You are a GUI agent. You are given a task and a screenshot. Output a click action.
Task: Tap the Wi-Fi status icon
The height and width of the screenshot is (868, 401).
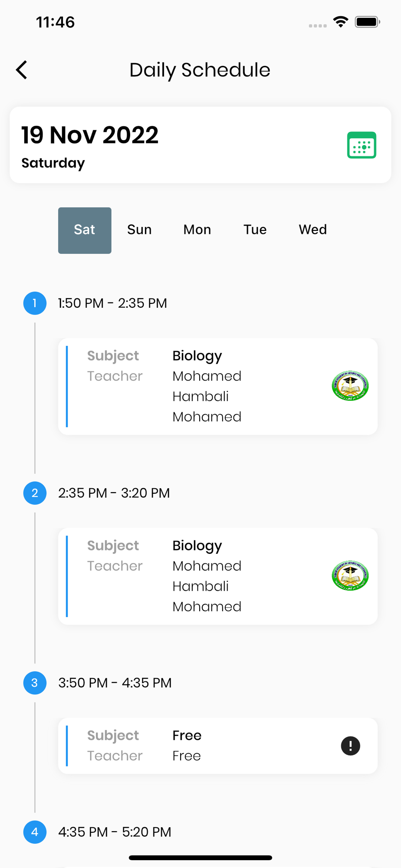(x=341, y=22)
